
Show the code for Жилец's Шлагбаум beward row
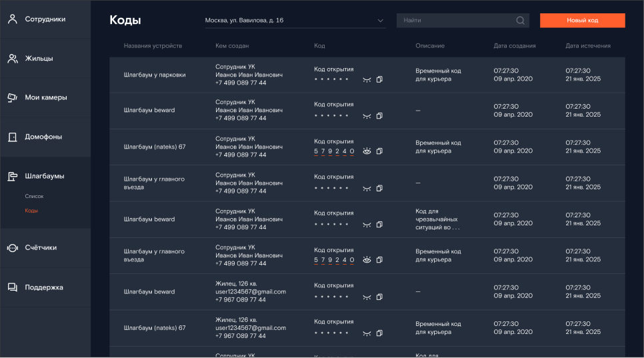pos(367,297)
